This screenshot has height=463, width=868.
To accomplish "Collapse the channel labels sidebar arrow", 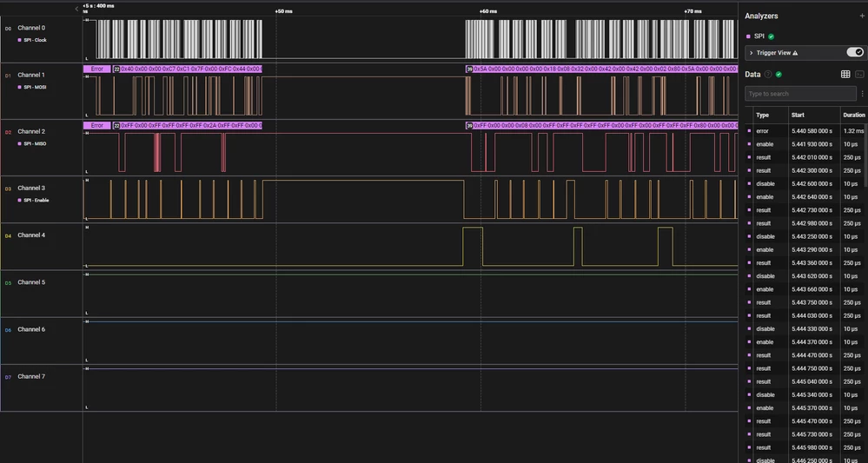I will [x=76, y=9].
